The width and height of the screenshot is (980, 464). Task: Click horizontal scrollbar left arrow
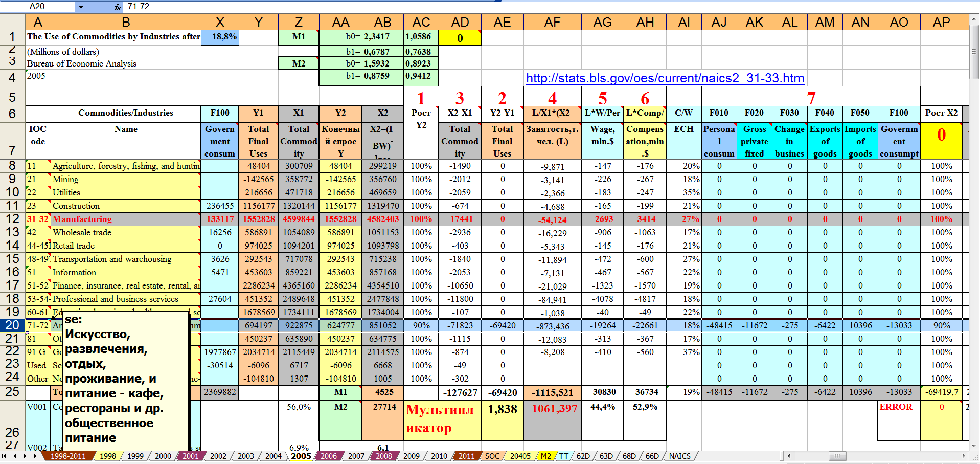click(789, 456)
